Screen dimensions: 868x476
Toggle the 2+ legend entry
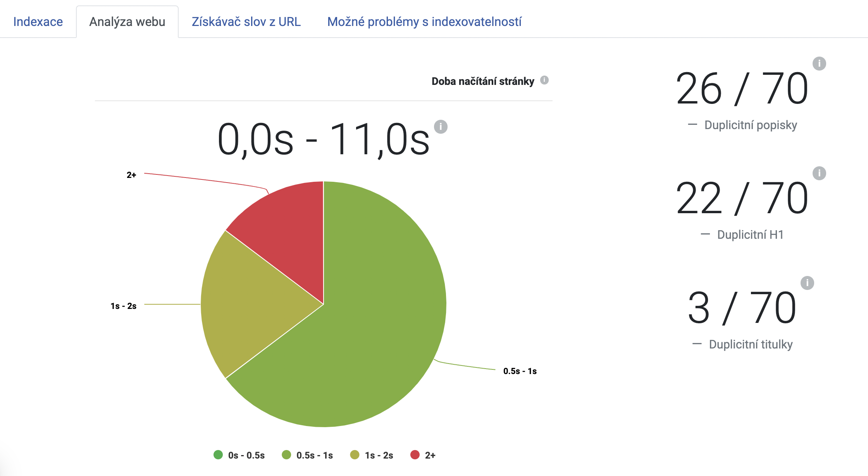tap(423, 455)
